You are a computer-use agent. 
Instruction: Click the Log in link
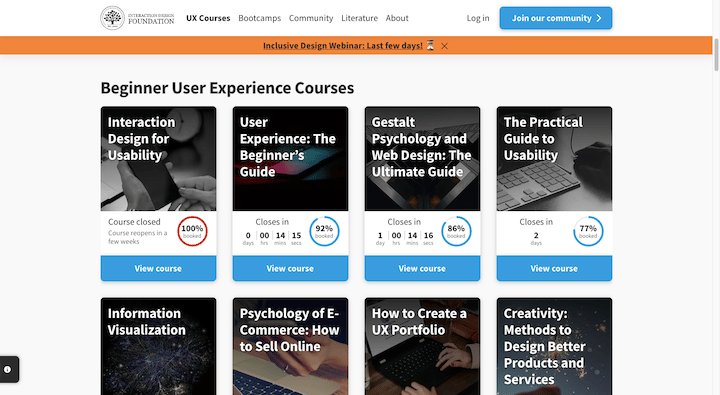click(478, 18)
